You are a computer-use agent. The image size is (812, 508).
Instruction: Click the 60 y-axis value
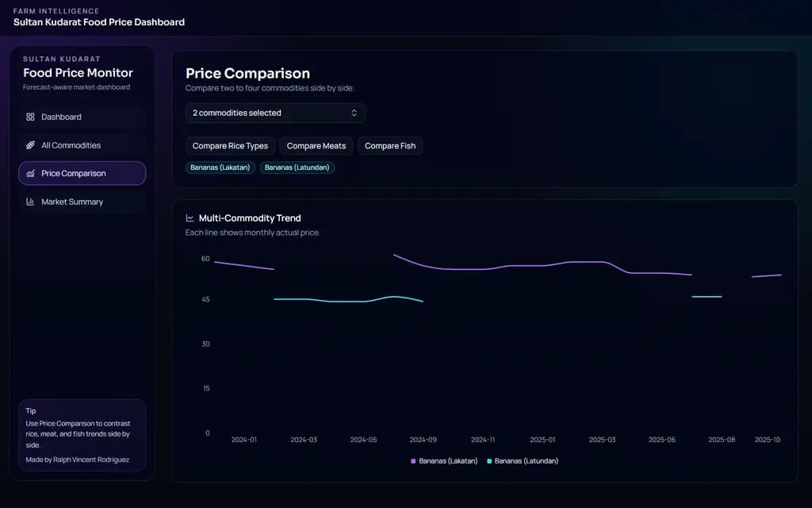(205, 259)
